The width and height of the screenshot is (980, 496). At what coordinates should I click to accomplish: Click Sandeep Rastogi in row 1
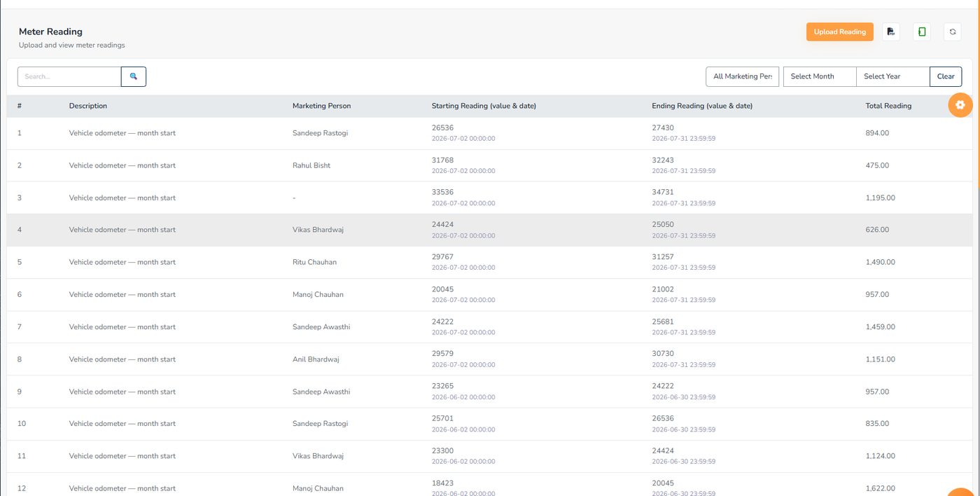320,133
